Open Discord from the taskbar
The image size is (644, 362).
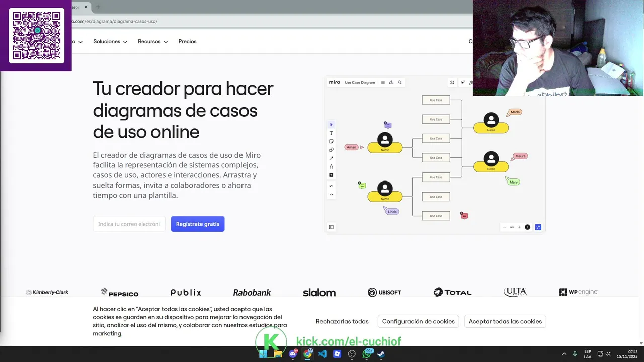293,354
